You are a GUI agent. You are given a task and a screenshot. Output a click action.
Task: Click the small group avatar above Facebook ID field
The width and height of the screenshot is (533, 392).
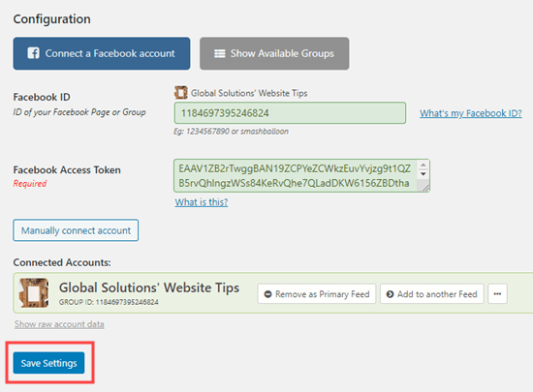(x=181, y=92)
